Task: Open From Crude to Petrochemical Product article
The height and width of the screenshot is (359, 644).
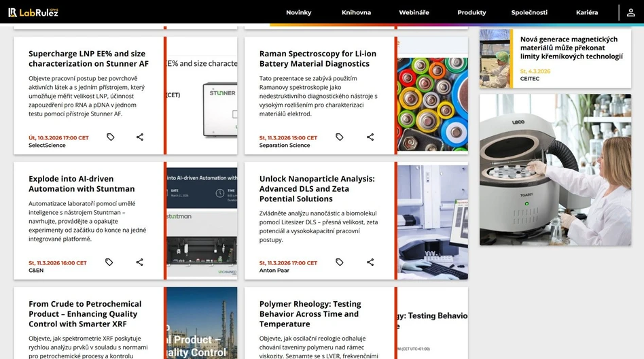Action: click(x=85, y=314)
